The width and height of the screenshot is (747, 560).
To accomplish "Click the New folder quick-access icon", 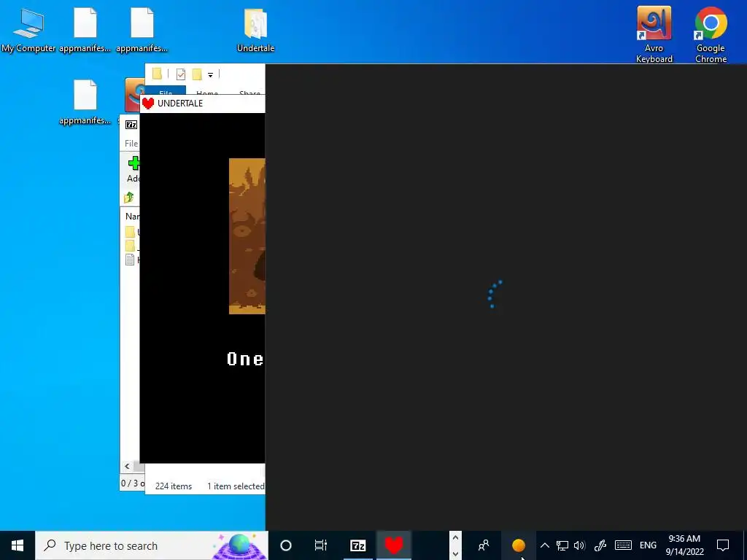I will [x=197, y=74].
